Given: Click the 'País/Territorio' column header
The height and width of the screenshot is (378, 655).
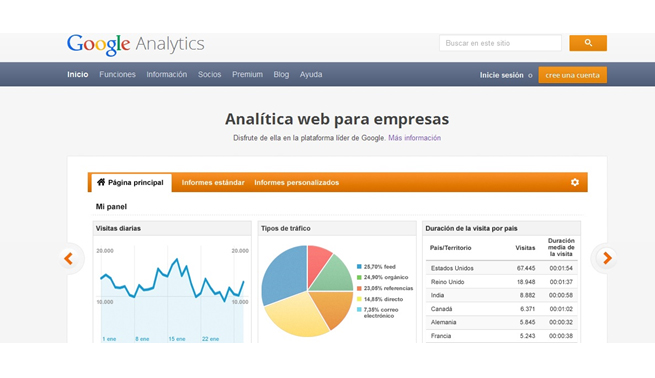Looking at the screenshot, I should [450, 248].
